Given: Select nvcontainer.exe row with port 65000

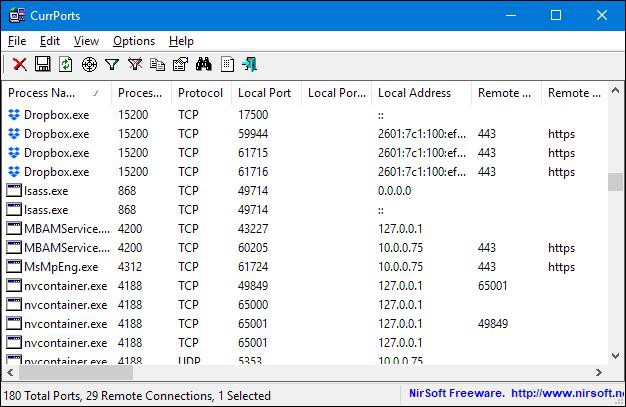Looking at the screenshot, I should click(x=305, y=305).
